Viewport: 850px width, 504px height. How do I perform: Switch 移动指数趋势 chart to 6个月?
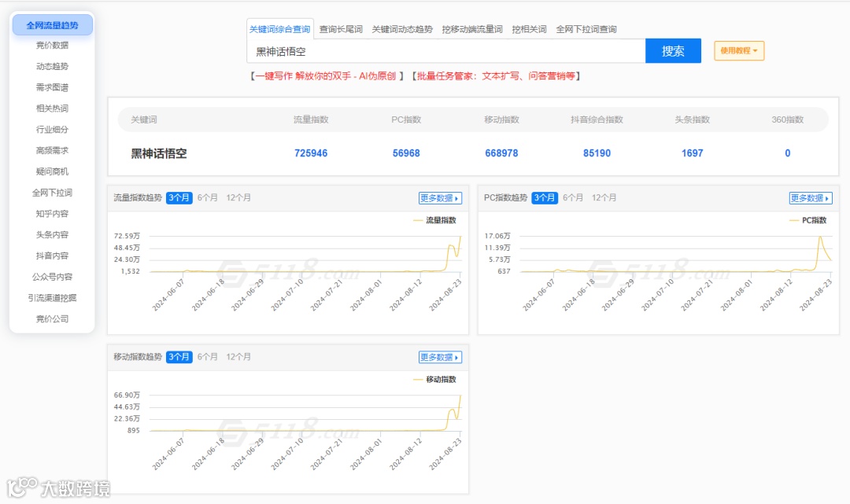click(206, 357)
